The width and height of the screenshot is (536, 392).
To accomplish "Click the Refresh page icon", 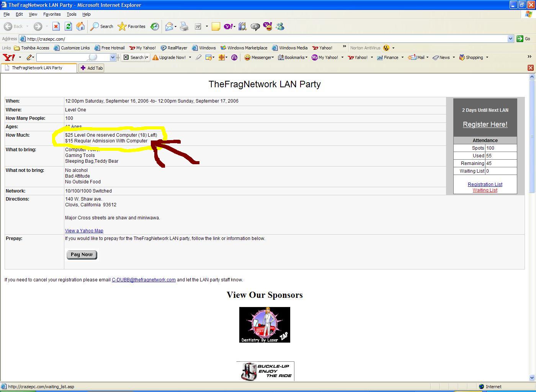I will [x=68, y=26].
